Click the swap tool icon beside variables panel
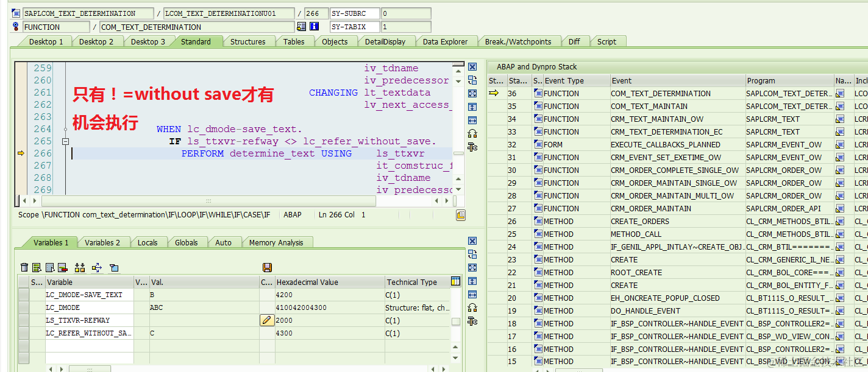The height and width of the screenshot is (372, 868). click(x=472, y=254)
